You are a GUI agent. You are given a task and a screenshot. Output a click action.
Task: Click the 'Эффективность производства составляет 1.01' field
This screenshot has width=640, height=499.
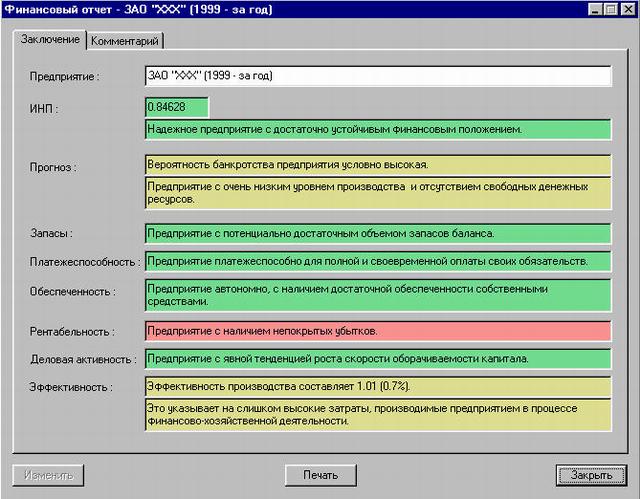(377, 386)
